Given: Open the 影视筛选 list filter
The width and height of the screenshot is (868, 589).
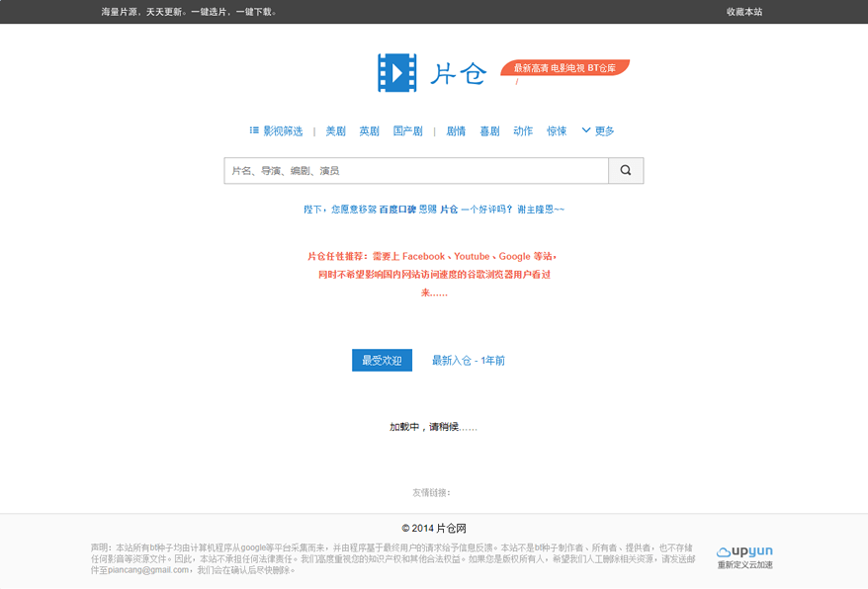Looking at the screenshot, I should pyautogui.click(x=276, y=131).
